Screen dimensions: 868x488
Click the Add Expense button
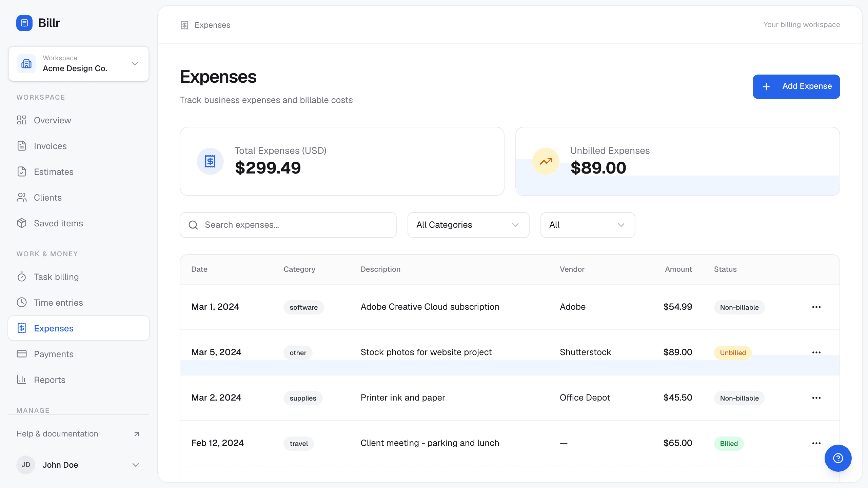(x=796, y=87)
